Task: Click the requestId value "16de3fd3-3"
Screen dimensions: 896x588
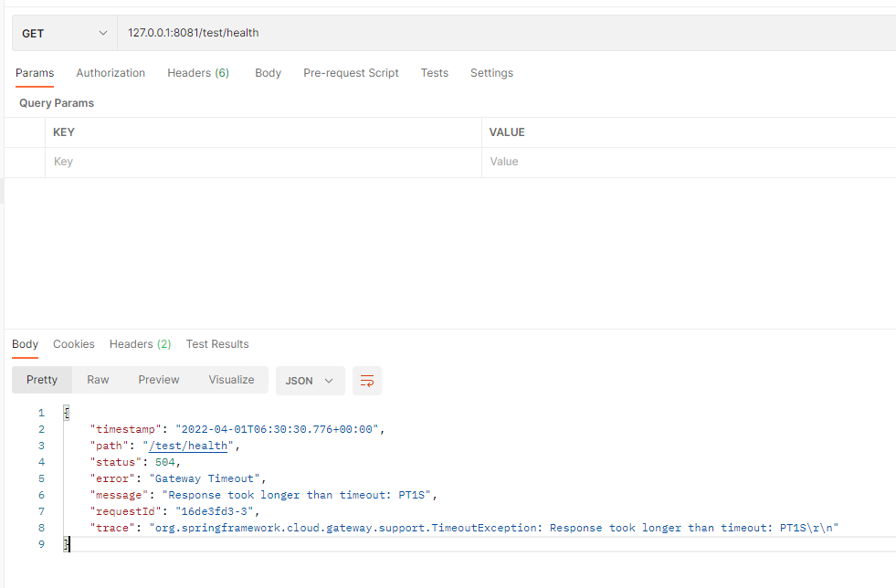Action: point(215,511)
